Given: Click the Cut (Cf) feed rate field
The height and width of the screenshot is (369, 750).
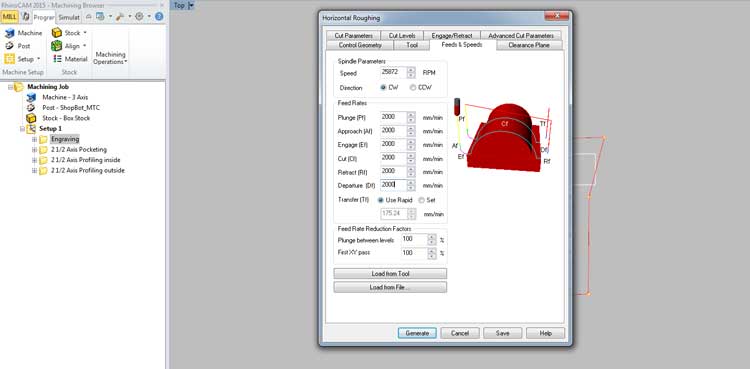Looking at the screenshot, I should [393, 158].
